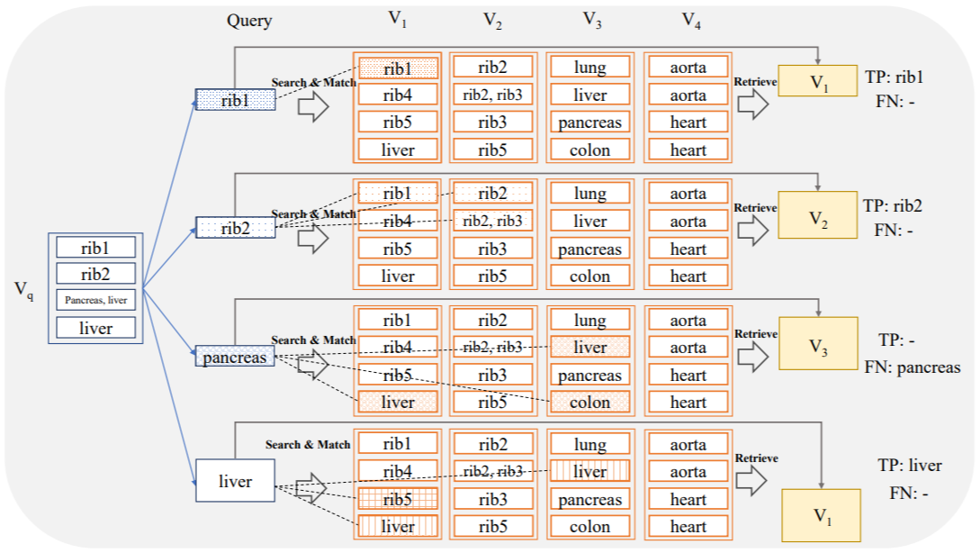The width and height of the screenshot is (980, 553).
Task: Click the pancreas query box
Action: tap(235, 357)
